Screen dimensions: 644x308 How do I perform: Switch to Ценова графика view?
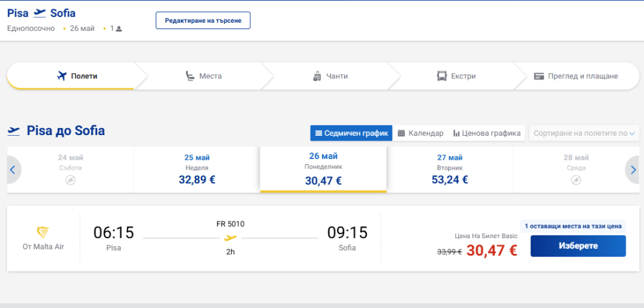pos(487,133)
